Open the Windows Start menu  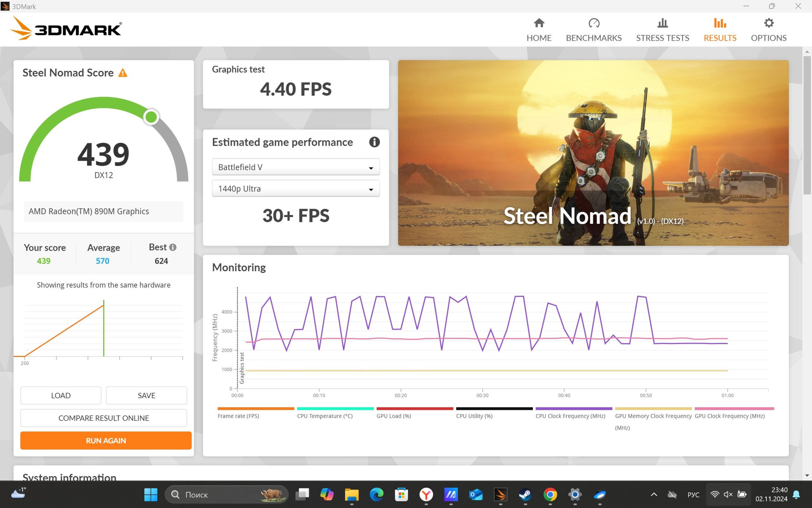[x=150, y=495]
